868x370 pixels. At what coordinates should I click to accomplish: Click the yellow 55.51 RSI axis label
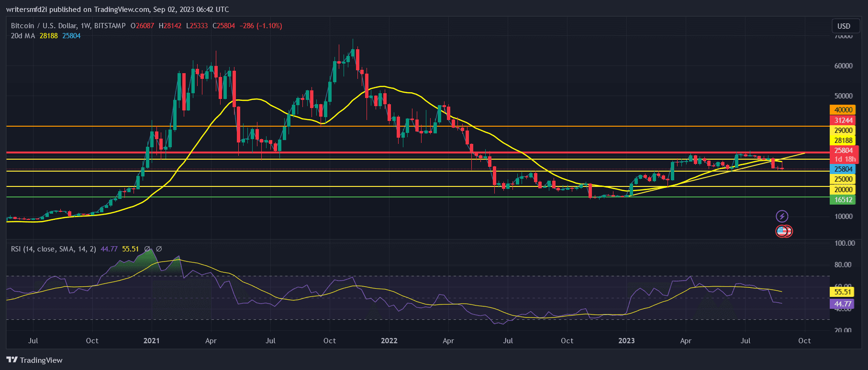pyautogui.click(x=842, y=292)
